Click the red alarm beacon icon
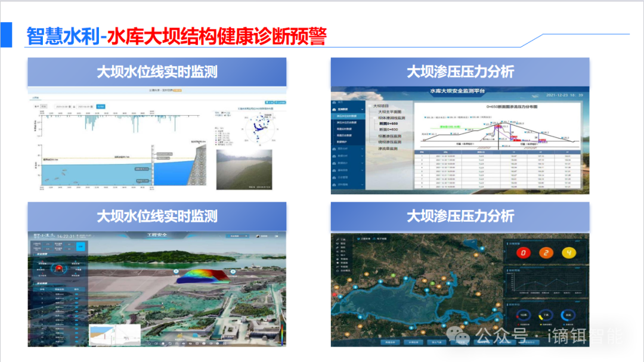Image resolution: width=644 pixels, height=362 pixels. click(58, 269)
